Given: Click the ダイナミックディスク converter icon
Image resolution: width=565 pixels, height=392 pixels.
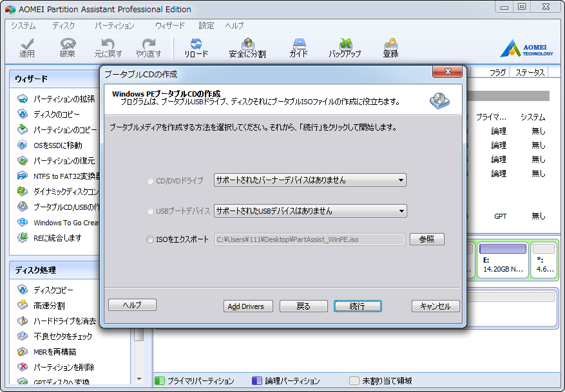Looking at the screenshot, I should click(x=23, y=192).
